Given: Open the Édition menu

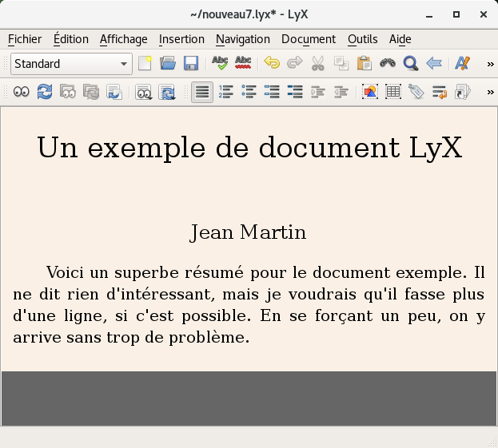Looking at the screenshot, I should coord(71,39).
